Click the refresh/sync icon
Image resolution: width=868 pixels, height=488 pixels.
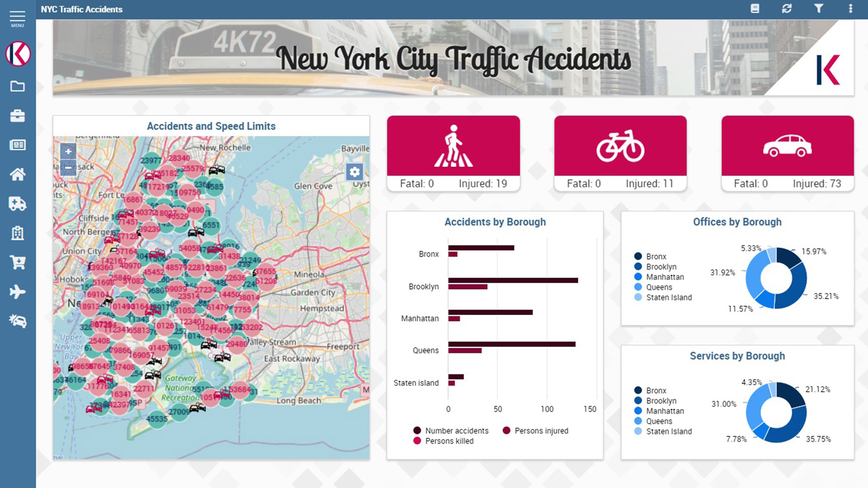[787, 9]
